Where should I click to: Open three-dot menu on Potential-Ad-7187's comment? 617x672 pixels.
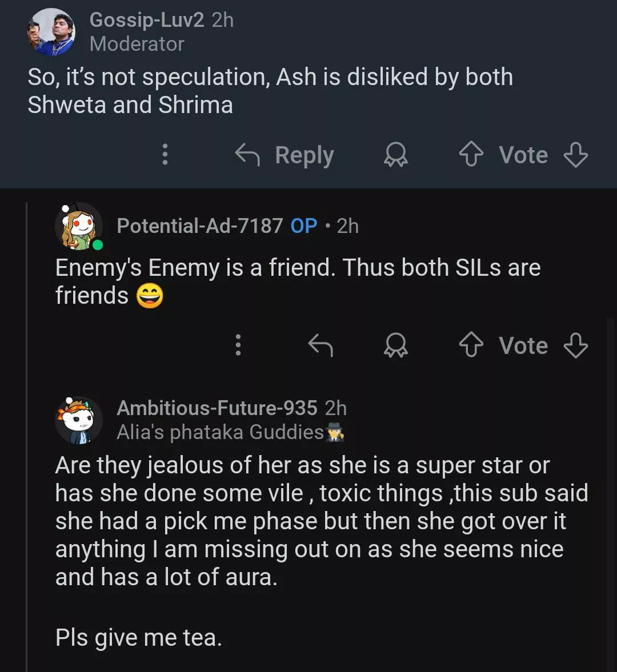[x=238, y=345]
